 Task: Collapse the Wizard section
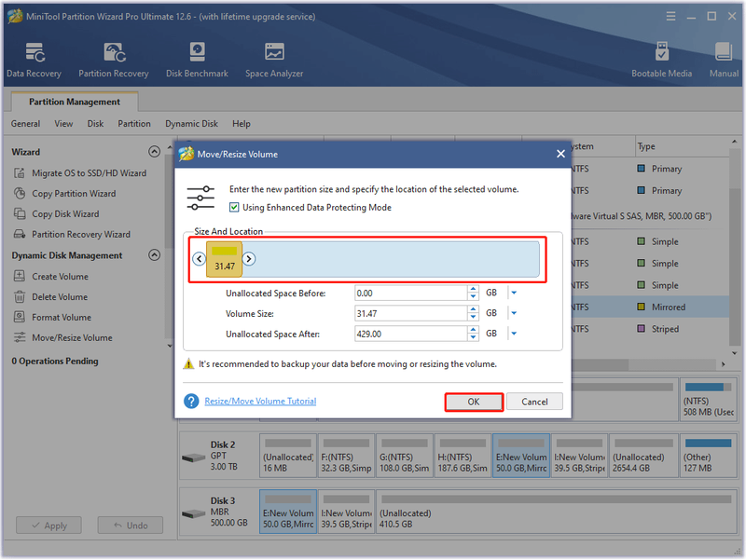154,152
